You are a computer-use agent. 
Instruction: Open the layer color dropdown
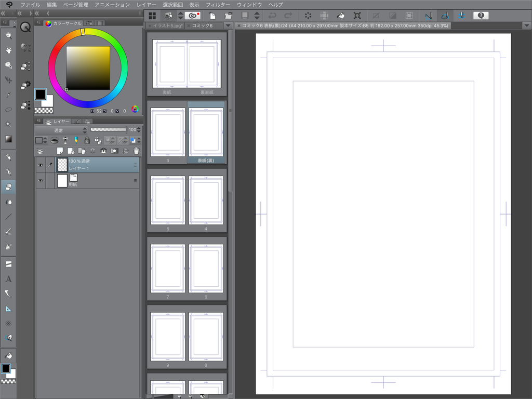point(135,140)
